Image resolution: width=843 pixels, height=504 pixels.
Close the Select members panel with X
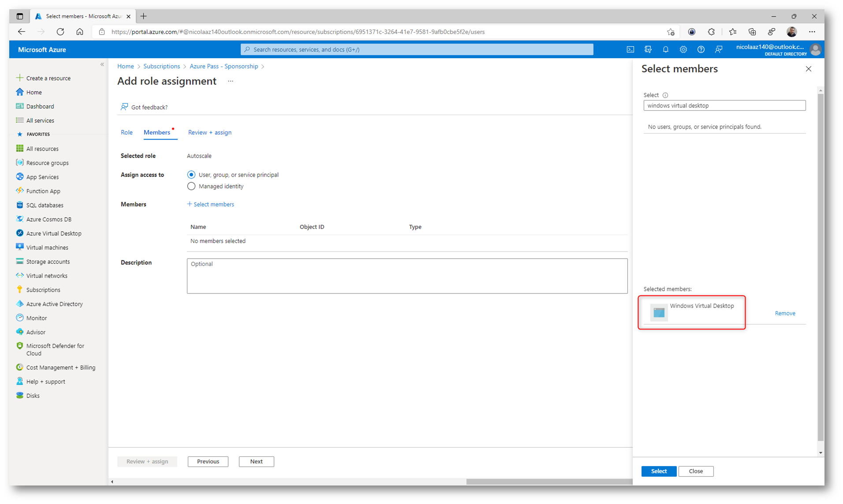point(808,69)
